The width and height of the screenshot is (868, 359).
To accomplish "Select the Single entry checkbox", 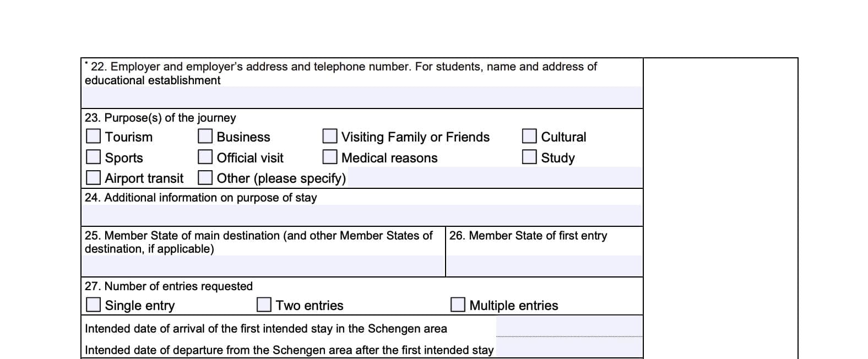I will (94, 304).
